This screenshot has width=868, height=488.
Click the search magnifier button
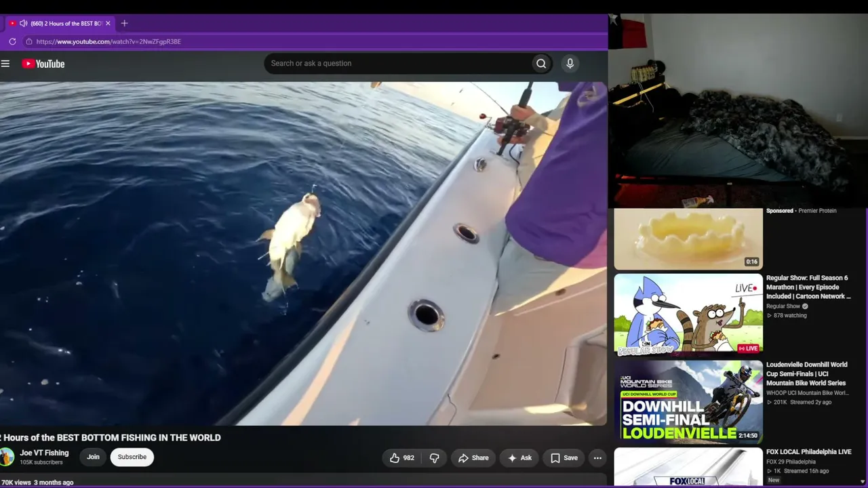point(541,64)
